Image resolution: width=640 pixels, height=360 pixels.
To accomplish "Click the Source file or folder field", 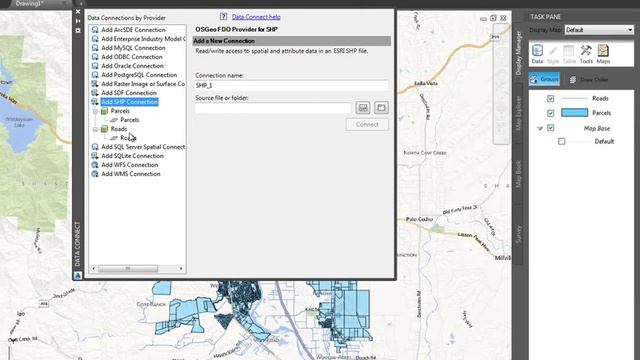I will [x=273, y=108].
